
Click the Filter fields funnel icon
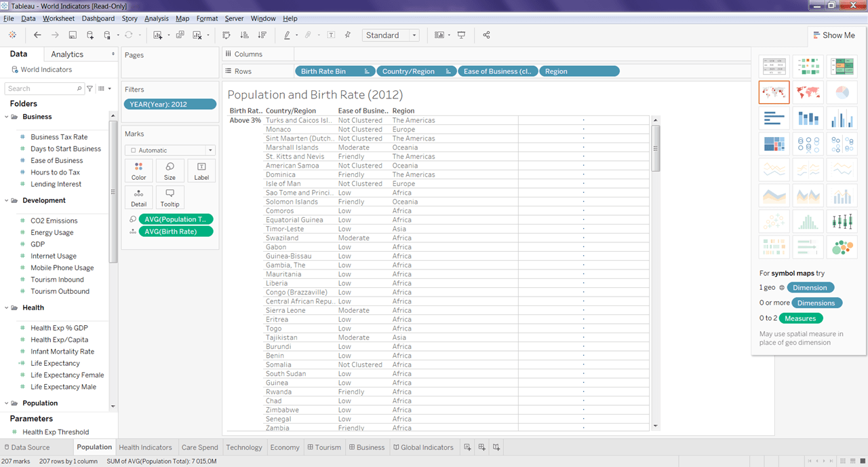(90, 88)
